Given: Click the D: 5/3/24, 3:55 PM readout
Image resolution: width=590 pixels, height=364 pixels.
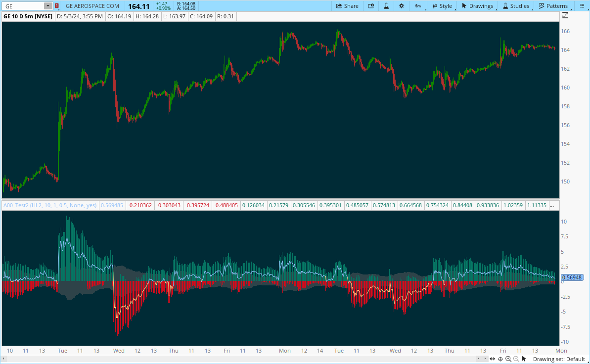Looking at the screenshot, I should click(80, 16).
